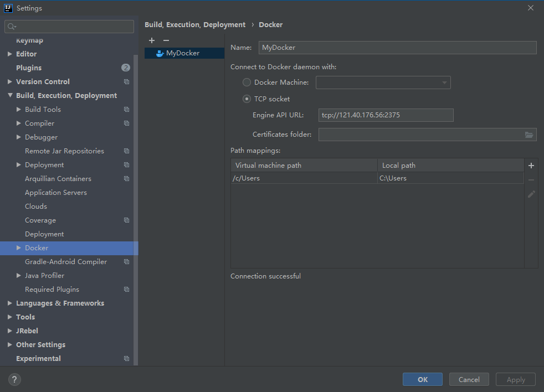Add a new Docker configuration with plus icon

tap(152, 40)
